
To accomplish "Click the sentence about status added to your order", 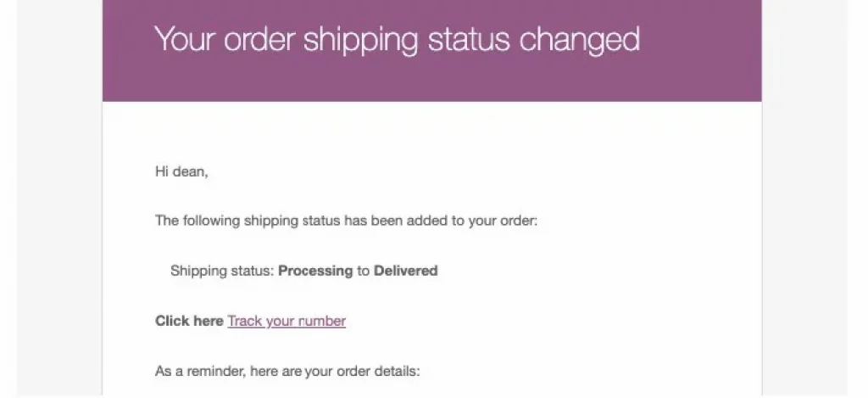I will tap(346, 221).
